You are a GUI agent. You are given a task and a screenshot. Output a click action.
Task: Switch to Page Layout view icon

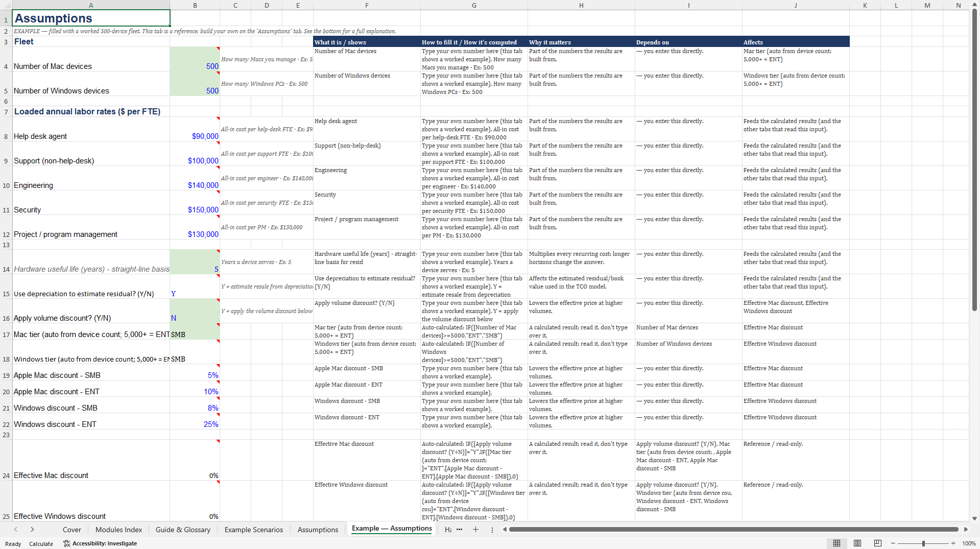pyautogui.click(x=857, y=543)
